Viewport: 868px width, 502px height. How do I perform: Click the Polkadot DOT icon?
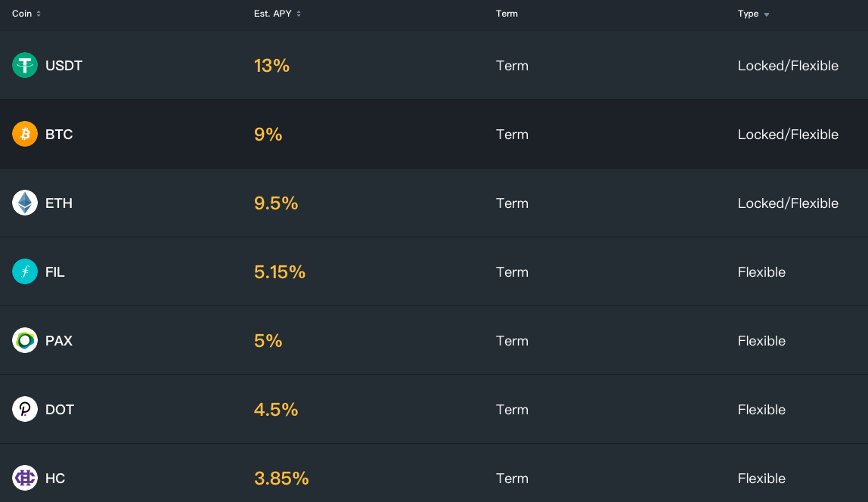coord(25,409)
